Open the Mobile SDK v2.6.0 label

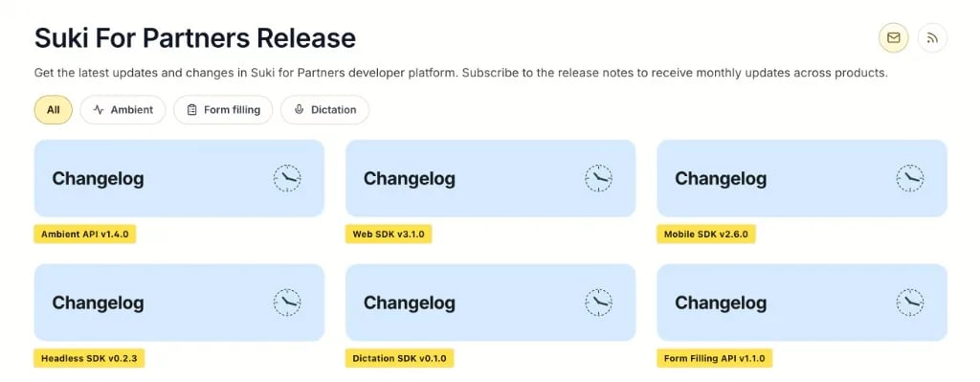pyautogui.click(x=705, y=235)
